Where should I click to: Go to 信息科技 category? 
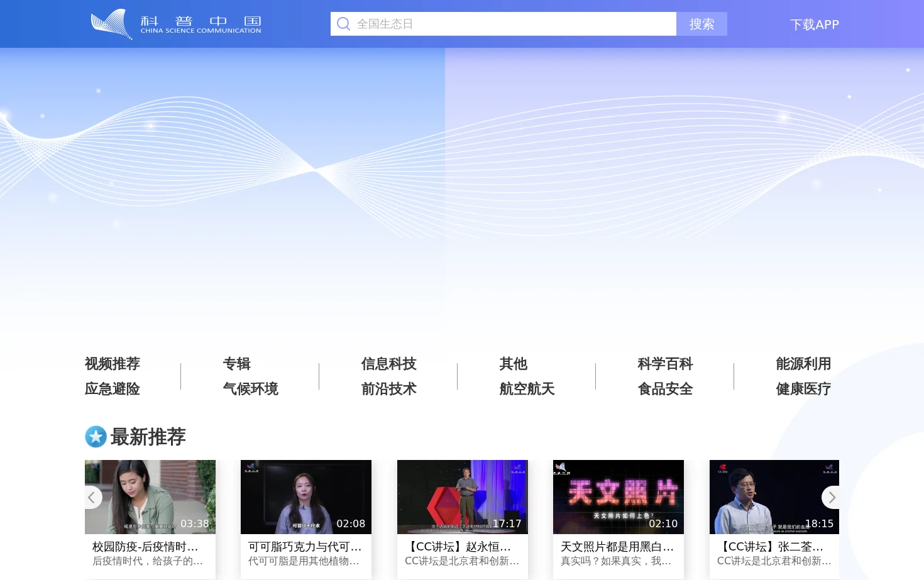389,364
